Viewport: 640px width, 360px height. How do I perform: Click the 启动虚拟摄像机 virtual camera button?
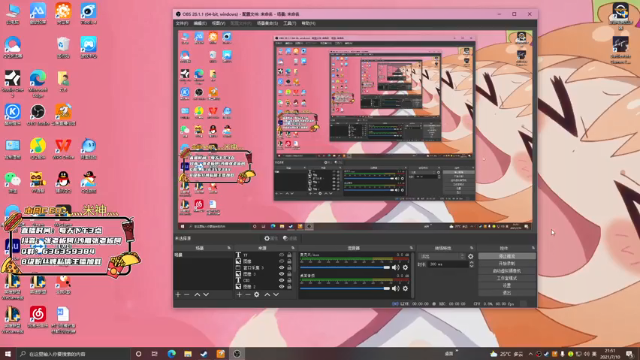pyautogui.click(x=507, y=271)
